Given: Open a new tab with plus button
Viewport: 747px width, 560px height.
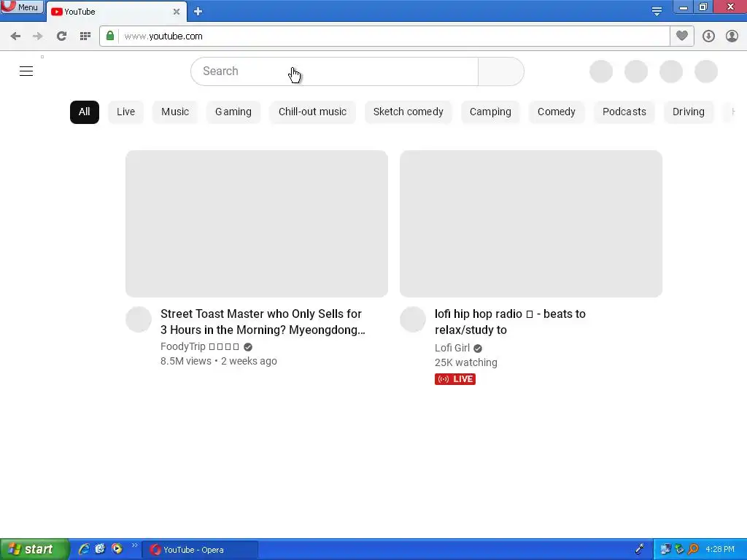Looking at the screenshot, I should [198, 12].
